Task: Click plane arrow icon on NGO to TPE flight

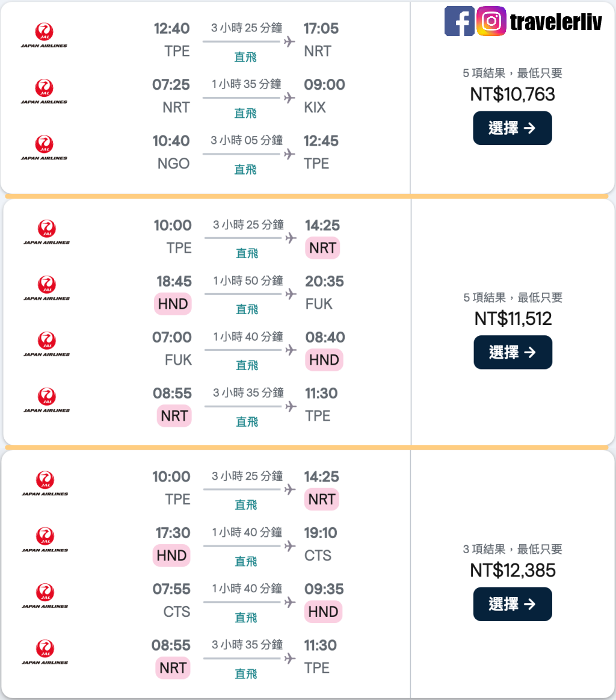Action: coord(290,154)
